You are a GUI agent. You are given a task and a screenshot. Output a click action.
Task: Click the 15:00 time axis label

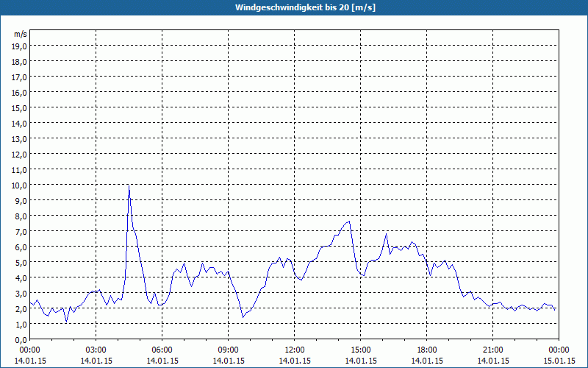point(361,350)
